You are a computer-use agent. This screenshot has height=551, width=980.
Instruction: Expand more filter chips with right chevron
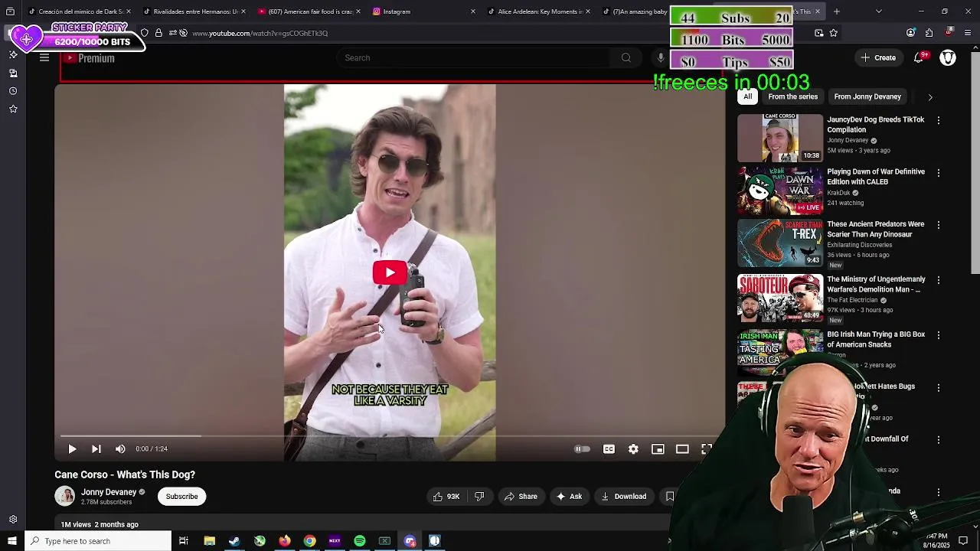[x=930, y=97]
